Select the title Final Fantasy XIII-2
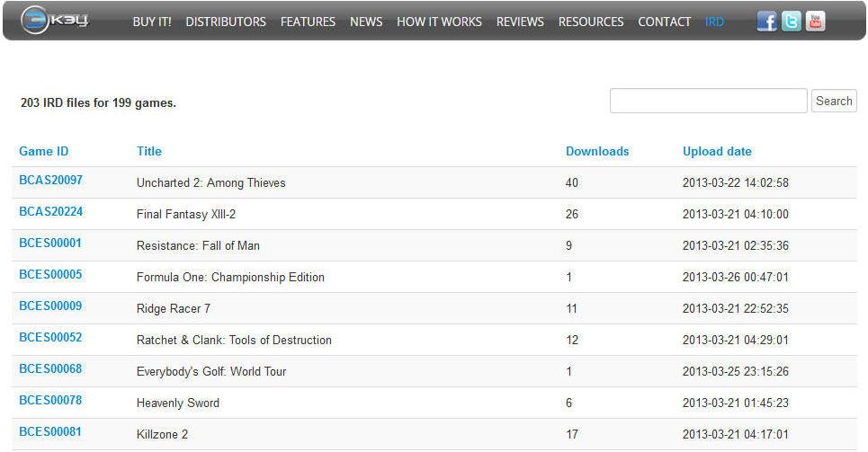This screenshot has width=868, height=452. (186, 214)
